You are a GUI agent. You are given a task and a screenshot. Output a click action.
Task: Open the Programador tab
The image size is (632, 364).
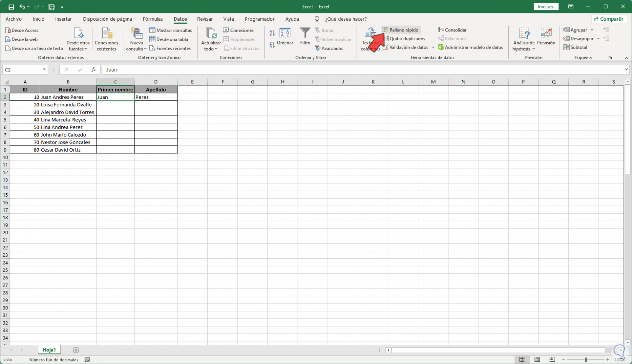(x=260, y=19)
